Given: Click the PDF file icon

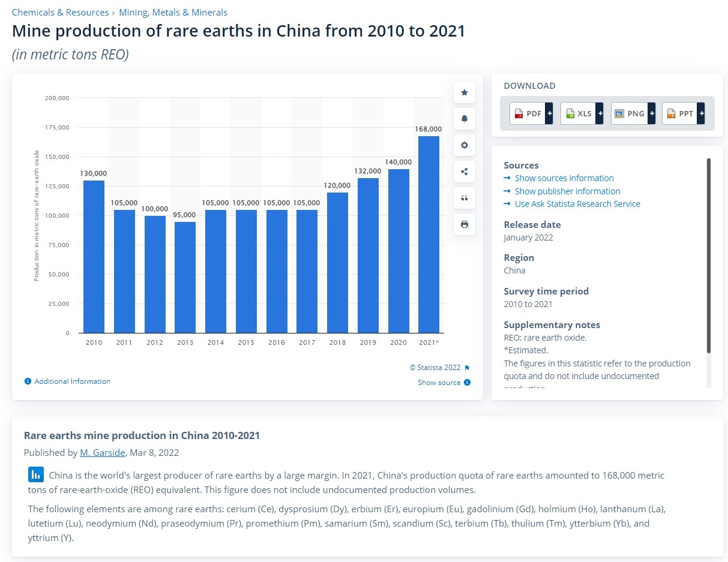Looking at the screenshot, I should click(519, 113).
